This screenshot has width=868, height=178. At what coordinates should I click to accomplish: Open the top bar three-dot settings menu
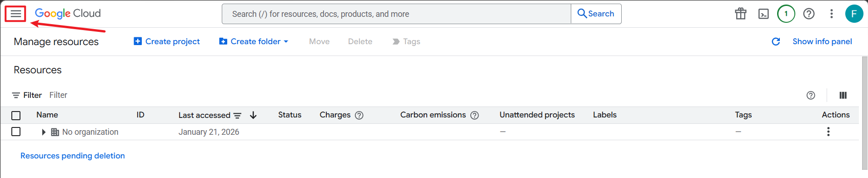832,14
